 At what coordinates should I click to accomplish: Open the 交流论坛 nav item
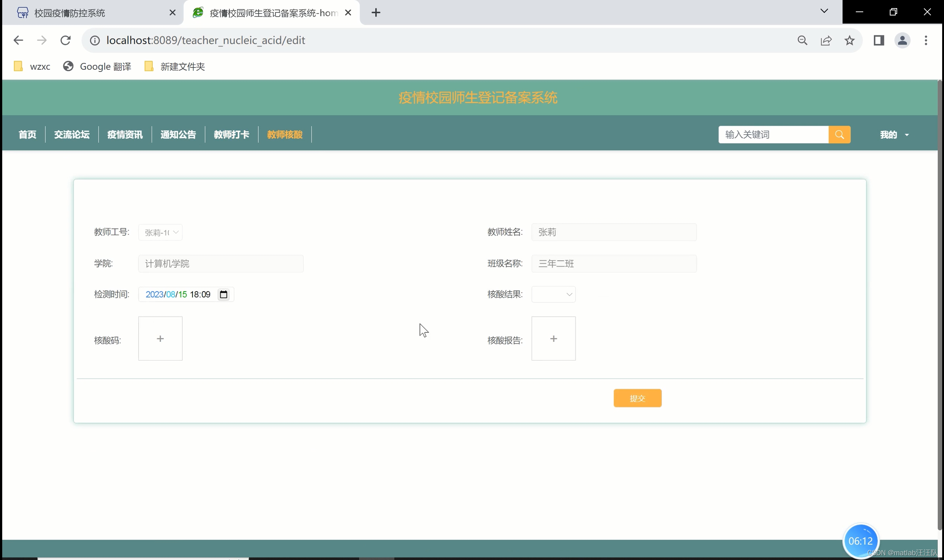click(72, 135)
